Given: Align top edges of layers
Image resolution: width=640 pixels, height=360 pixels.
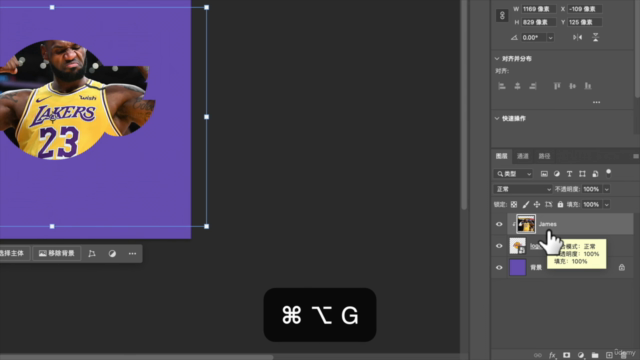Looking at the screenshot, I should tap(557, 86).
